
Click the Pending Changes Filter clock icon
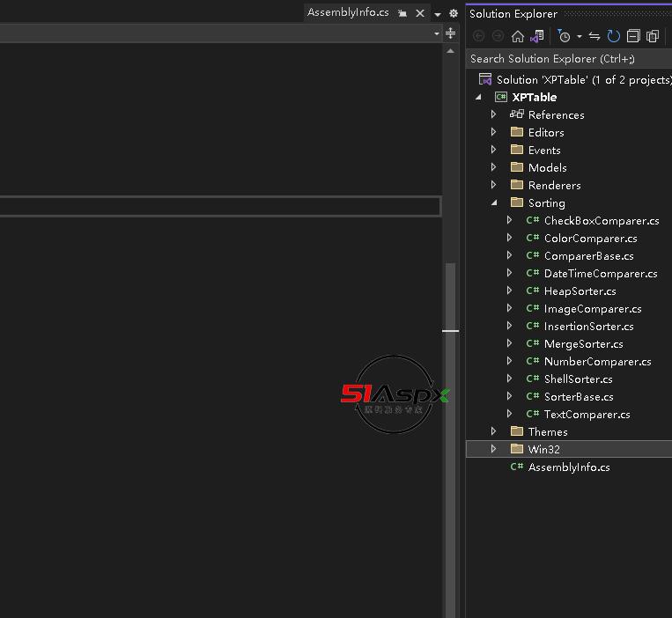click(564, 36)
